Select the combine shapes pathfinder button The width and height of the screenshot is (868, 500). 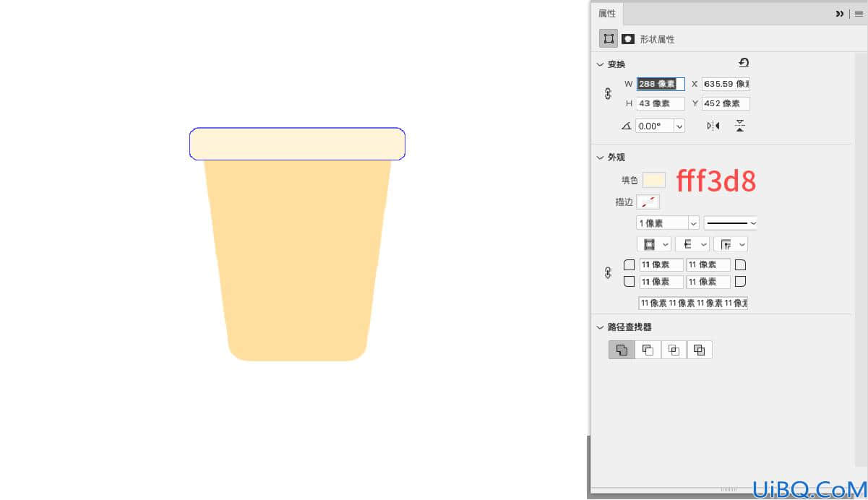pos(622,350)
